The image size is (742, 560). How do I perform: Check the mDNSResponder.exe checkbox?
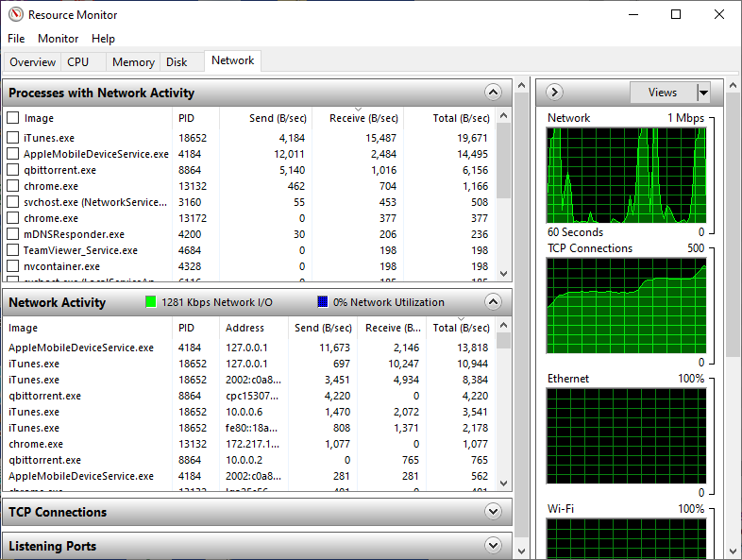(13, 234)
